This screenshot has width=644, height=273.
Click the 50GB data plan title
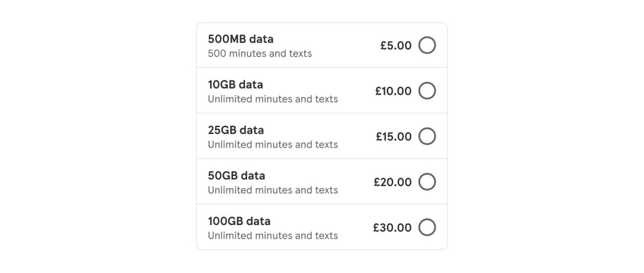pos(236,175)
